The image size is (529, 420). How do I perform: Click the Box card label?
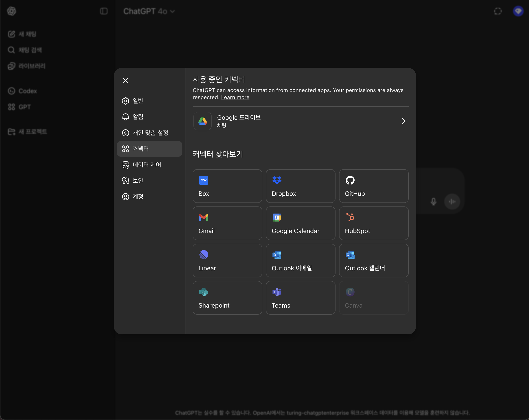(204, 194)
